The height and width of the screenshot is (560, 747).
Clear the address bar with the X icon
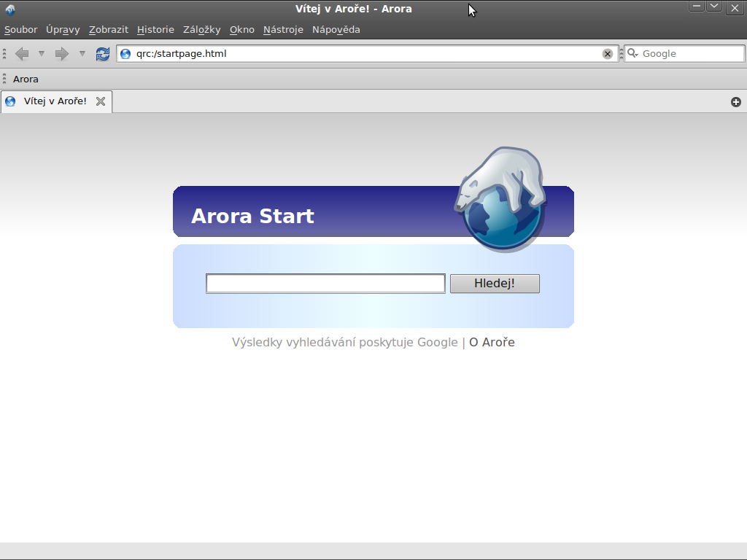click(x=608, y=54)
